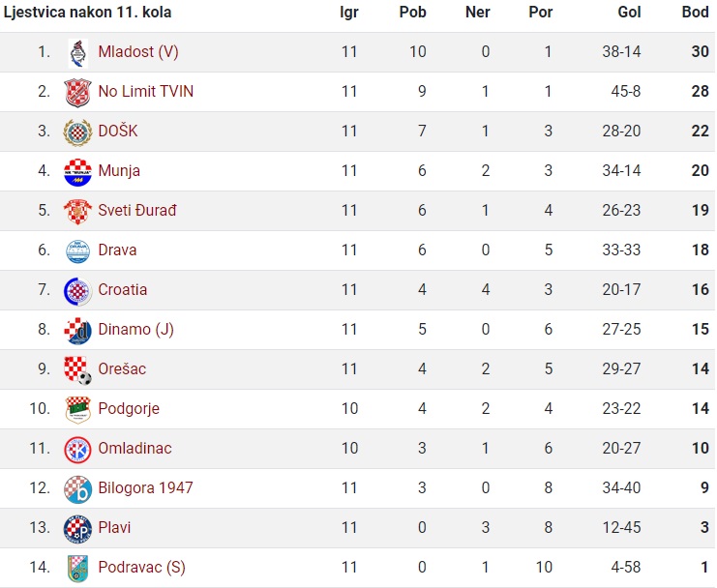Click the Dinamo (J) club logo
The width and height of the screenshot is (717, 588).
tap(77, 331)
